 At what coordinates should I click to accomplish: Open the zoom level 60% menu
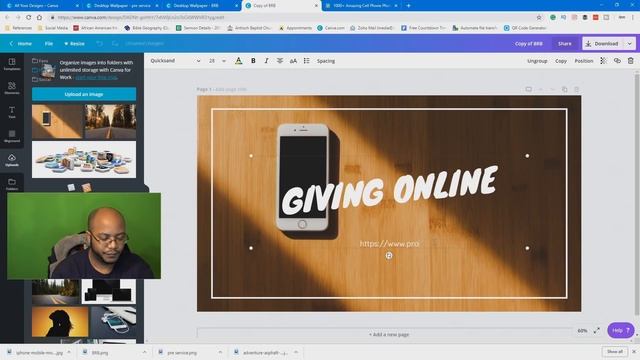point(582,331)
